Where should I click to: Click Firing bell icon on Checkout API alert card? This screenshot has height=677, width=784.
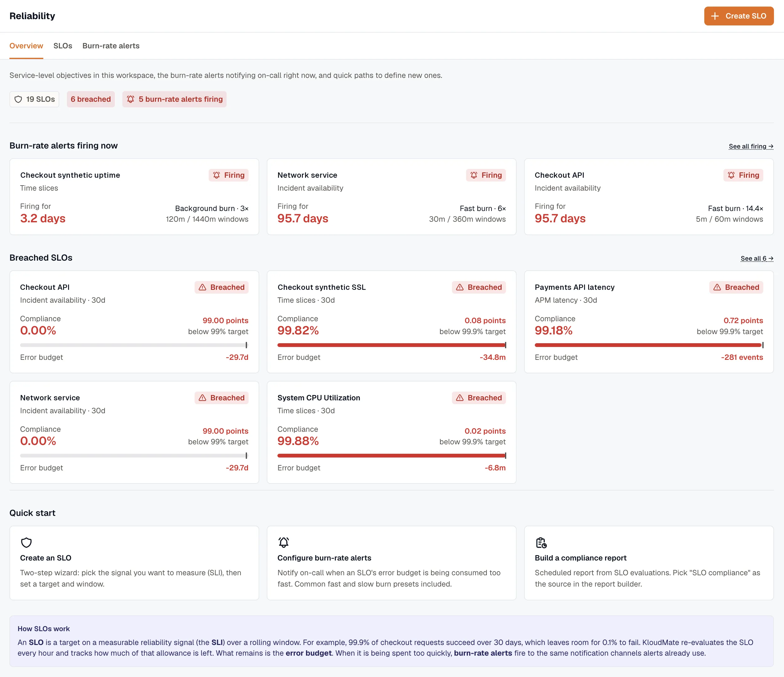click(731, 175)
